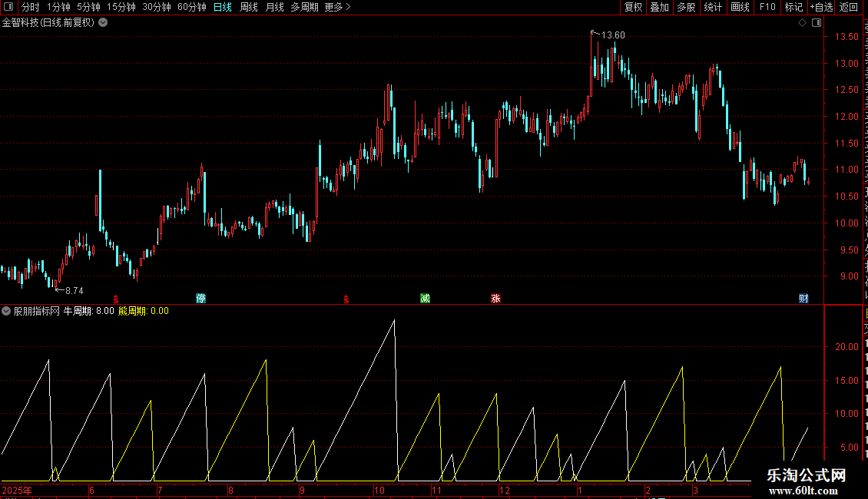Open the 金智科技 chart title dropdown arrow
The width and height of the screenshot is (868, 499).
(x=103, y=22)
